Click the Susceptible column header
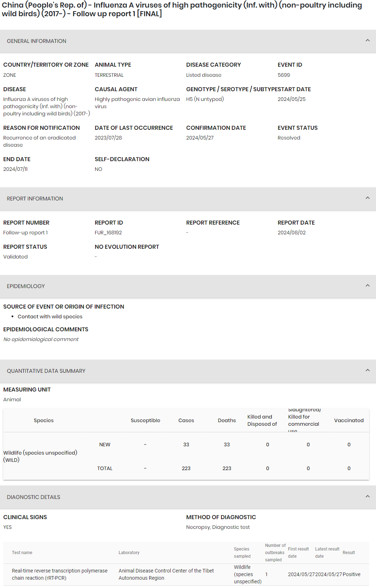Screen dimensions: 376x588 tap(145, 420)
